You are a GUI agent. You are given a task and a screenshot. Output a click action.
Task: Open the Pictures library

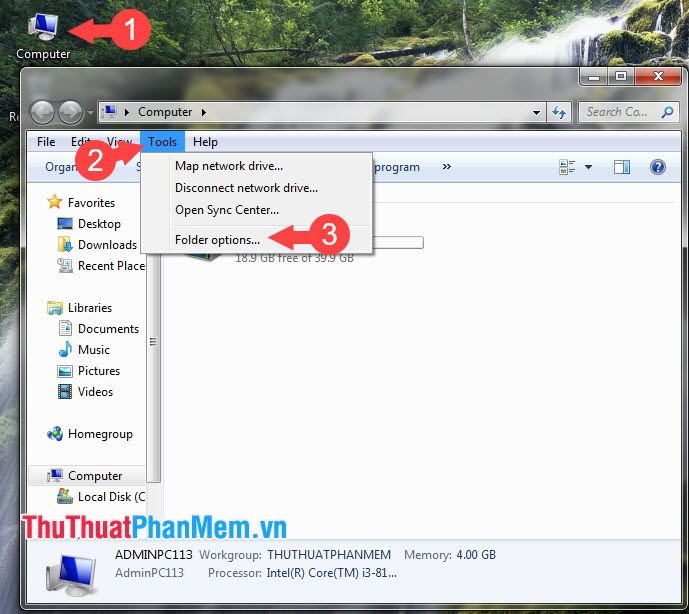99,371
